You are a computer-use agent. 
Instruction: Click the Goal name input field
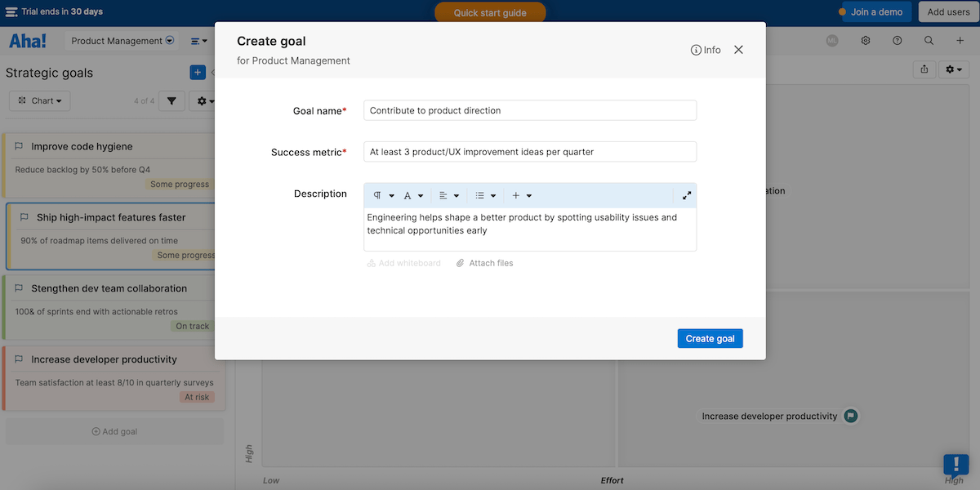529,110
